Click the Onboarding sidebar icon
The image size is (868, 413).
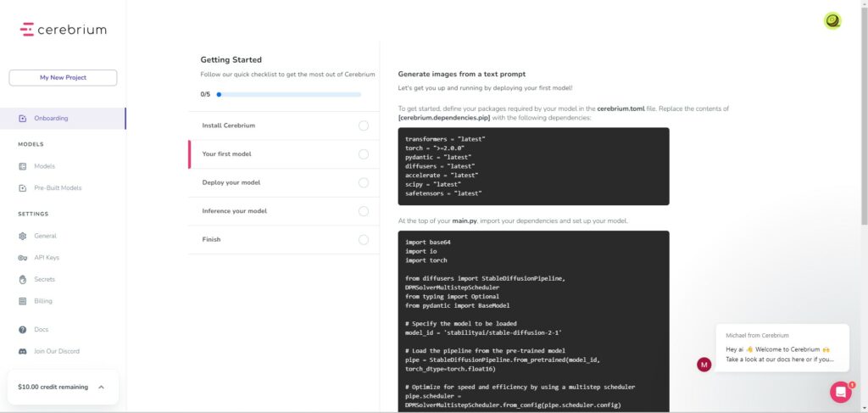click(23, 119)
